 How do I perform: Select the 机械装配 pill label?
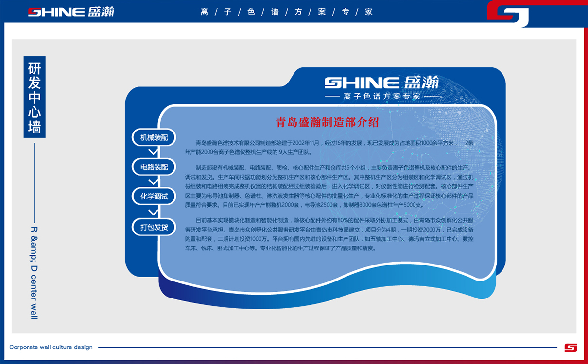pos(154,138)
